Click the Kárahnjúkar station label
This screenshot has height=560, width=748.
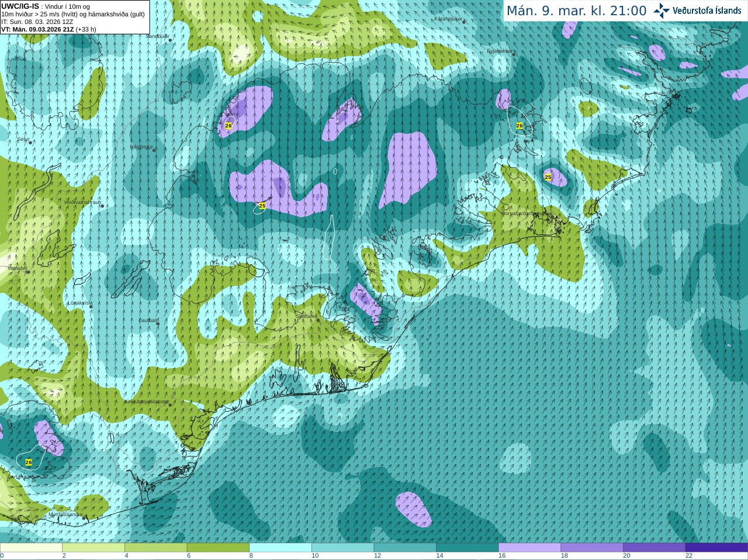pos(448,19)
